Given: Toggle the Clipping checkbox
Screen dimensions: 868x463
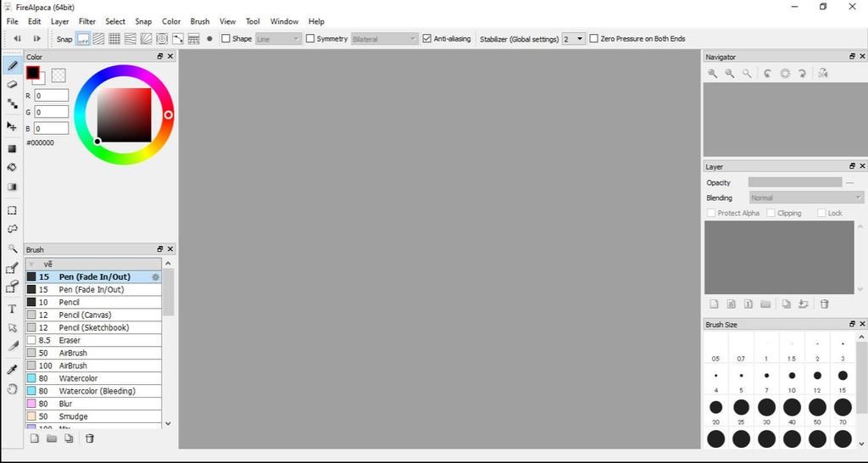Looking at the screenshot, I should pos(771,213).
